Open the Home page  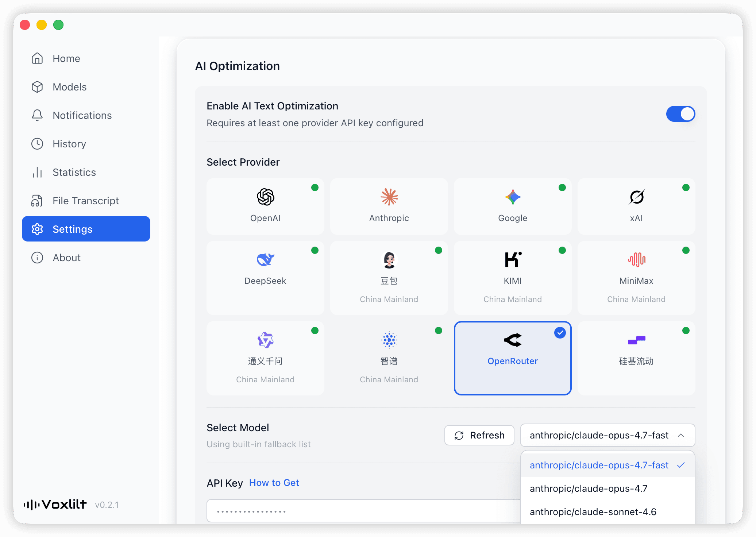[x=86, y=58]
